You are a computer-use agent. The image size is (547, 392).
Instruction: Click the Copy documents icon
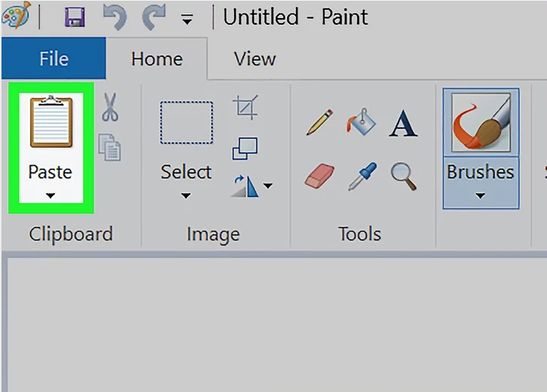tap(109, 148)
